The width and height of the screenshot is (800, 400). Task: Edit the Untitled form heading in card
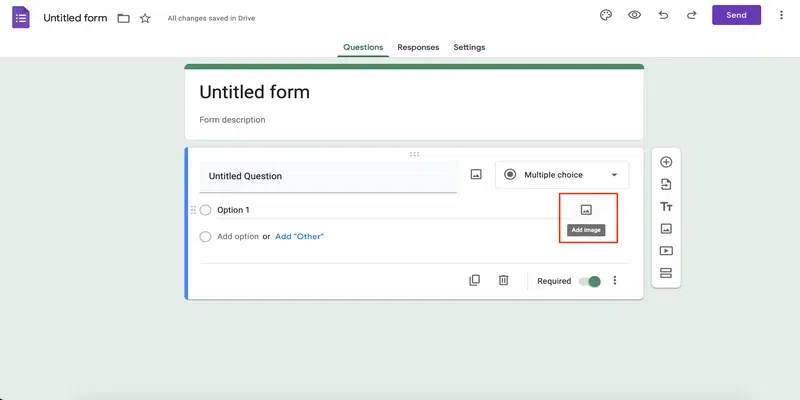point(255,92)
